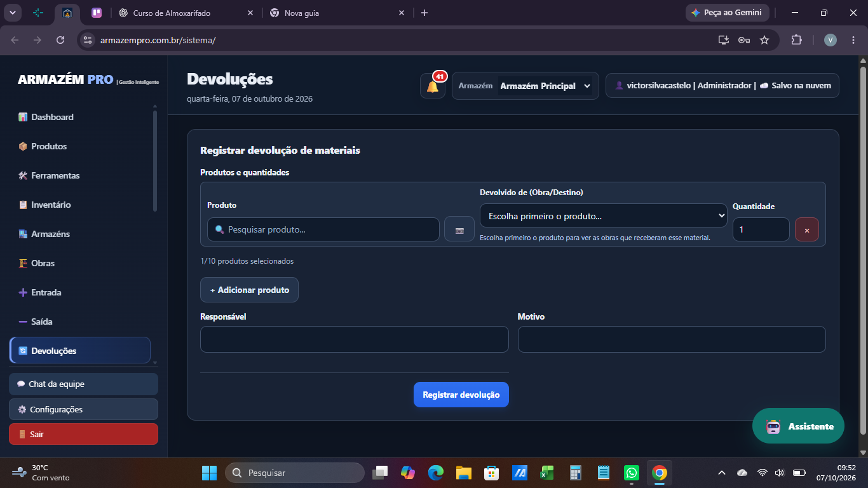Click the site information icon in address bar
Image resolution: width=868 pixels, height=488 pixels.
(x=88, y=40)
